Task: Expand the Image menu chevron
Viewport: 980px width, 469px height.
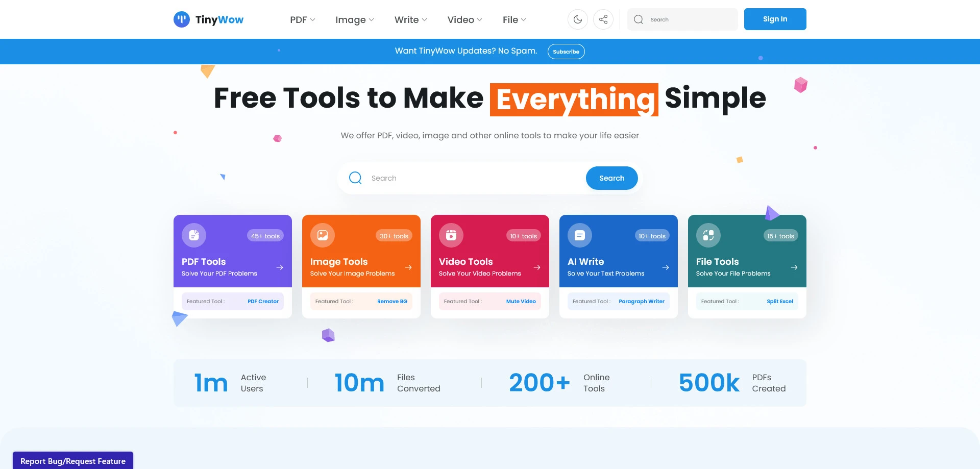Action: pos(372,20)
